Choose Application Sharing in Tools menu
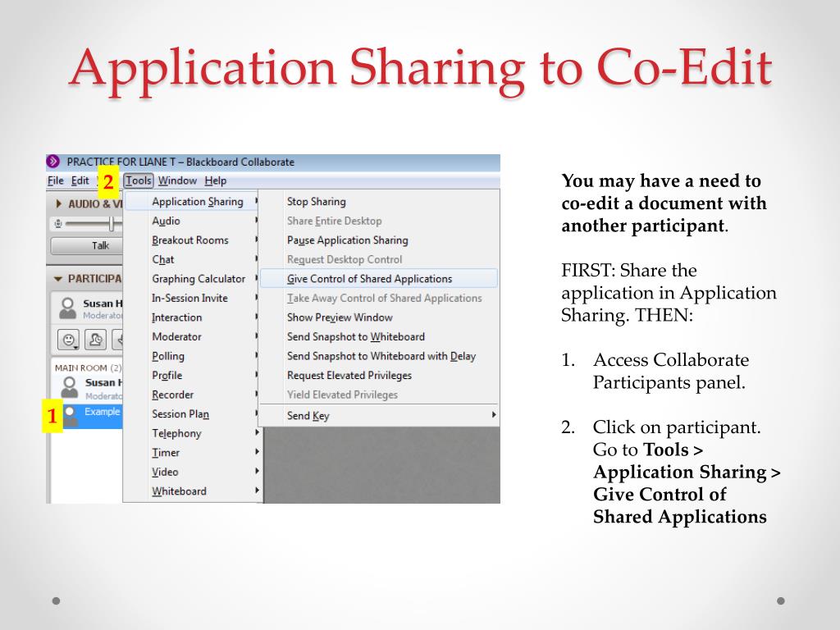840x630 pixels. [x=192, y=202]
